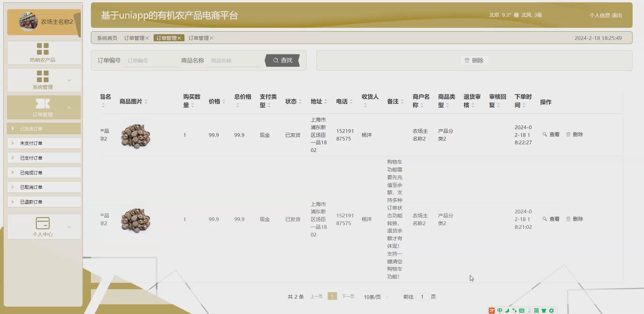
Task: Click the IME moon icon
Action: point(507,310)
